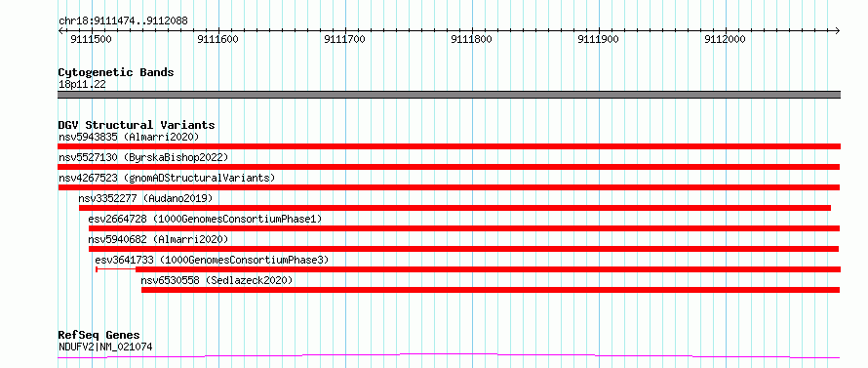
Task: Click ruler position 9111800
Action: click(472, 39)
